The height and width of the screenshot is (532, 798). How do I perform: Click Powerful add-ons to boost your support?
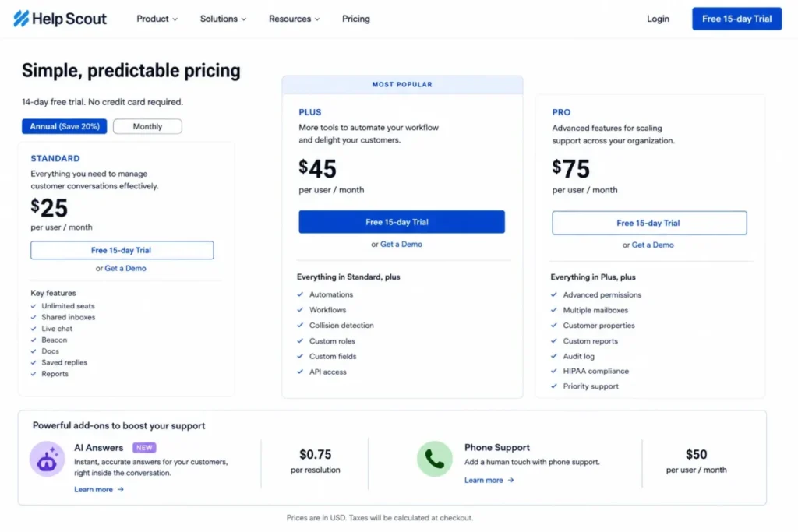coord(118,426)
